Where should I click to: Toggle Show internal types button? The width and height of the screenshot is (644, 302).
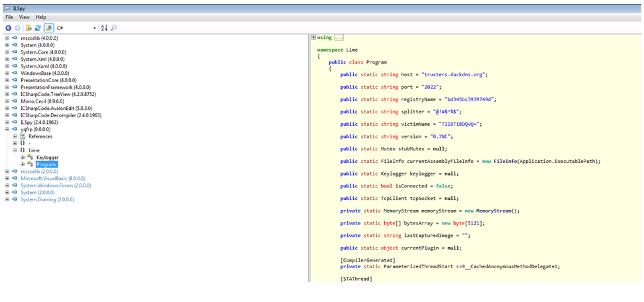[48, 28]
